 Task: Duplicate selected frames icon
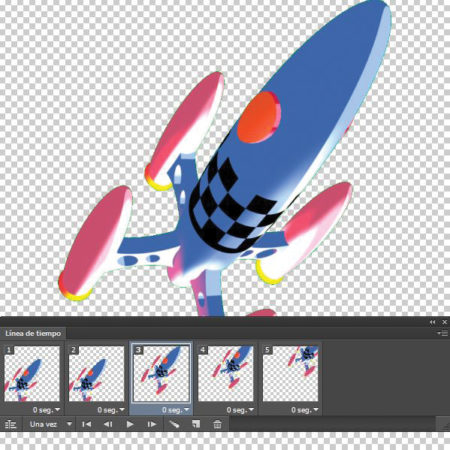[x=196, y=424]
